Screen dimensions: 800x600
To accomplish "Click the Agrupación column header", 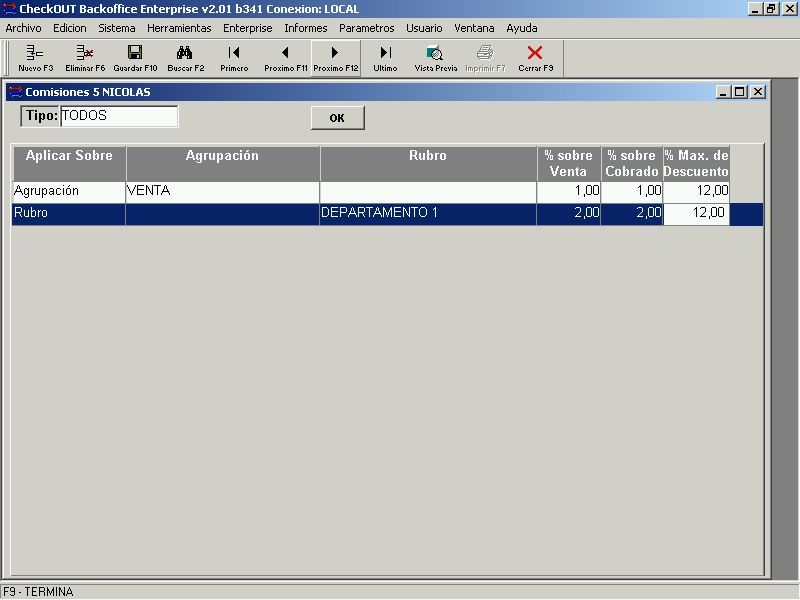I will tap(222, 164).
